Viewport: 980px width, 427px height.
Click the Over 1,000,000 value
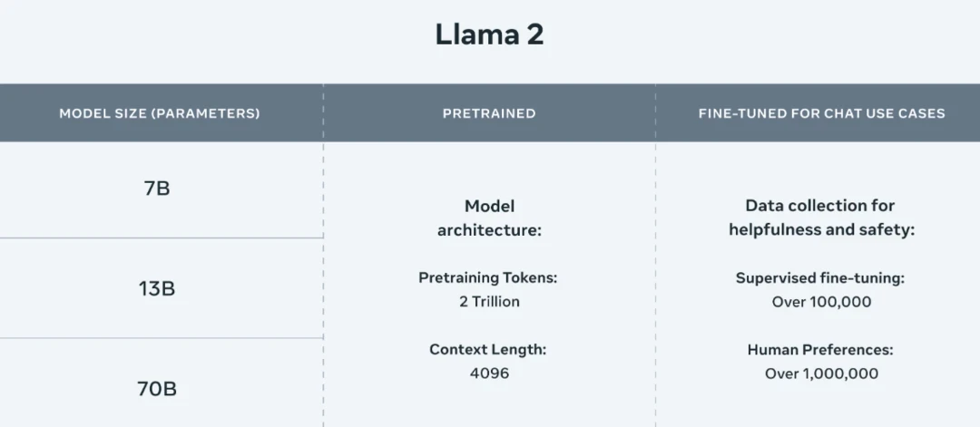(821, 373)
